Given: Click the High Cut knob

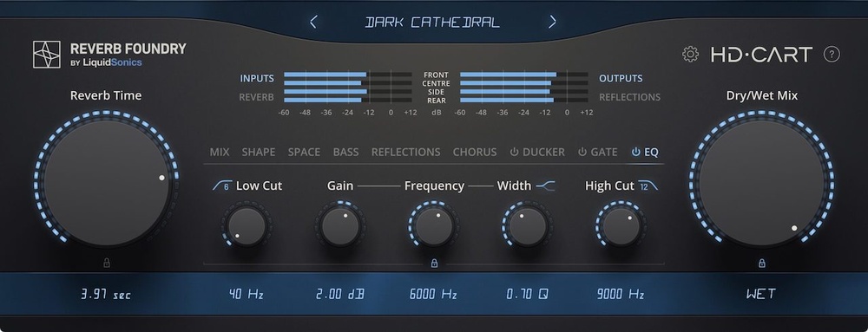Looking at the screenshot, I should click(x=621, y=226).
